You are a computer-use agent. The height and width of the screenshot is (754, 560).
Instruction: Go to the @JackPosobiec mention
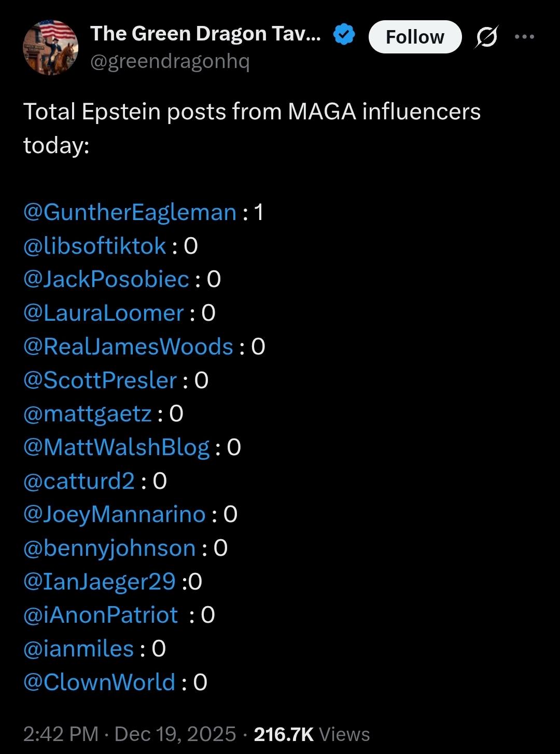(x=106, y=279)
